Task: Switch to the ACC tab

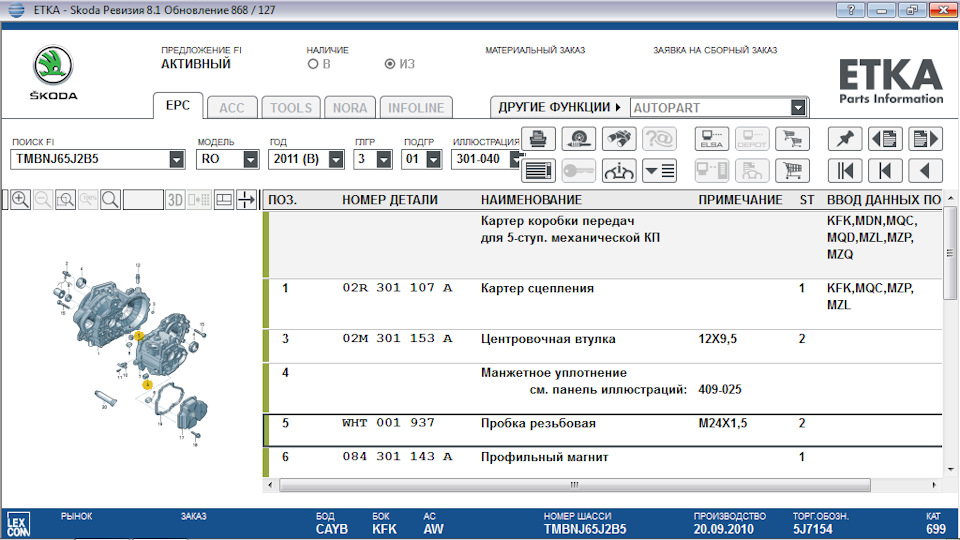Action: coord(231,108)
